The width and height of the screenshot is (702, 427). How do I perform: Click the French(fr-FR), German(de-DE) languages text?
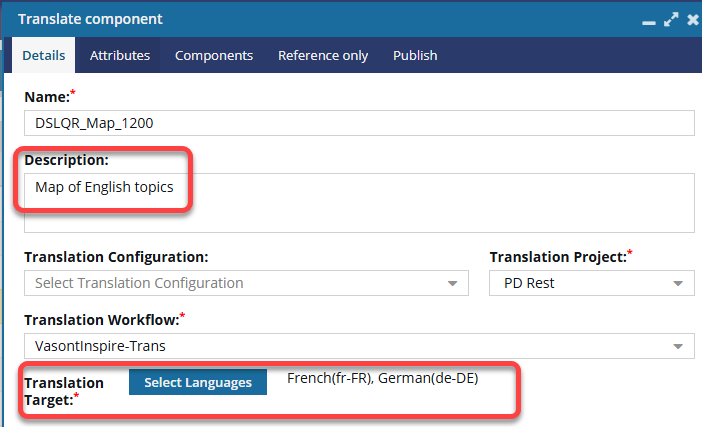(383, 378)
